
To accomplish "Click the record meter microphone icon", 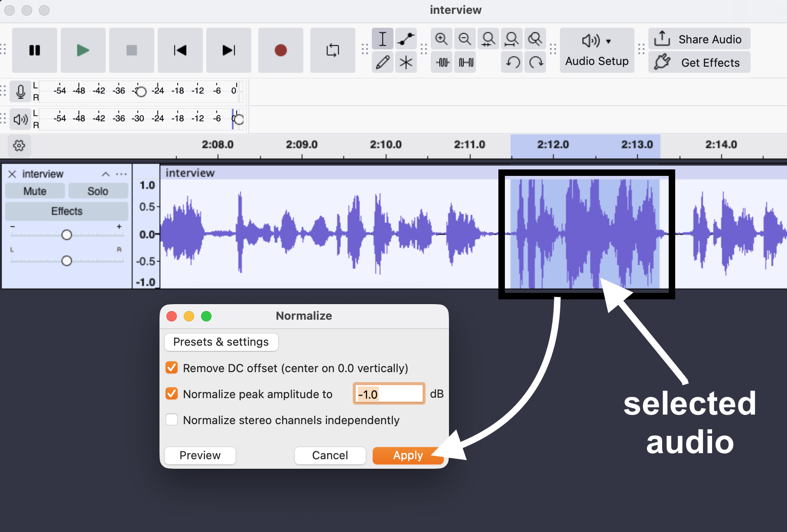I will click(x=20, y=91).
